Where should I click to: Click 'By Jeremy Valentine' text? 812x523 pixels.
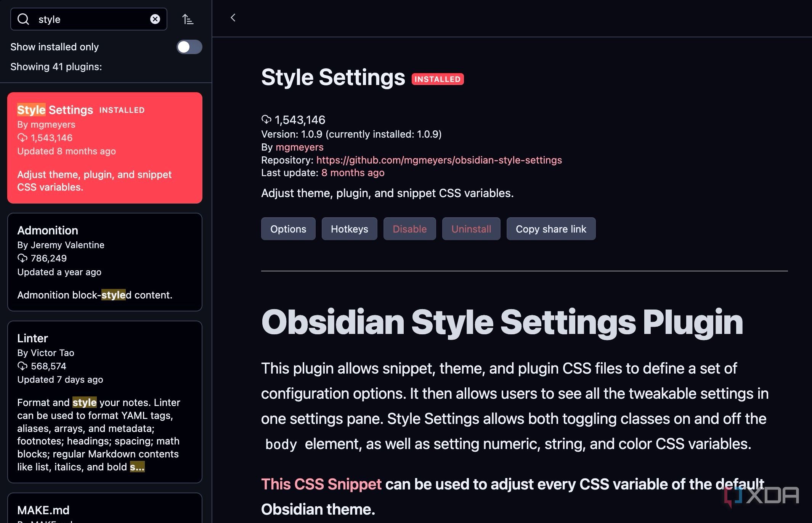click(x=61, y=245)
